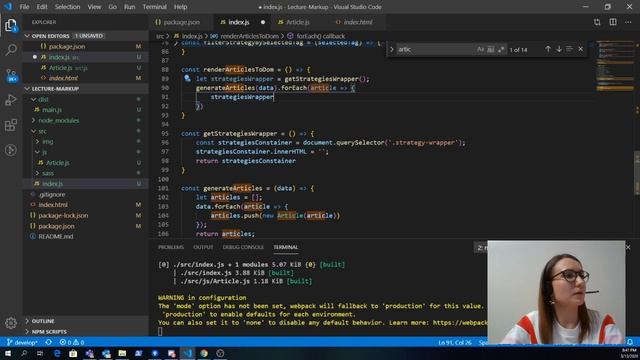Image resolution: width=640 pixels, height=360 pixels.
Task: Open errors and warnings count in status bar
Action: click(x=72, y=342)
